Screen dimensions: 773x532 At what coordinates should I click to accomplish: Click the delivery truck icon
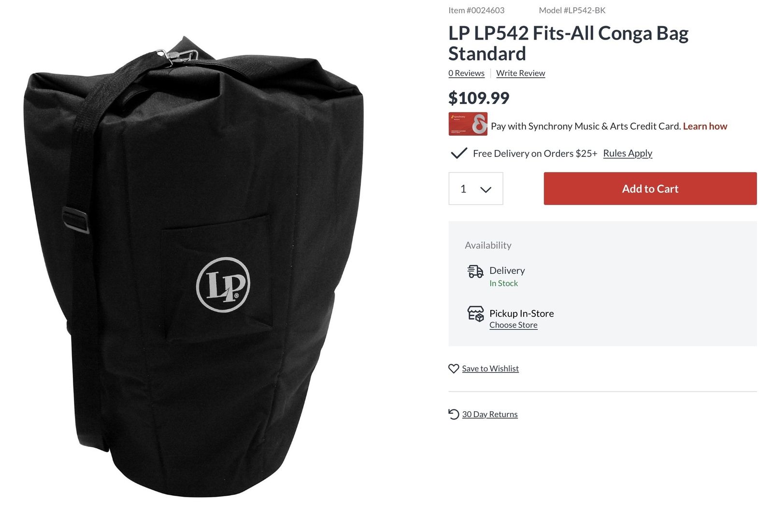(475, 271)
